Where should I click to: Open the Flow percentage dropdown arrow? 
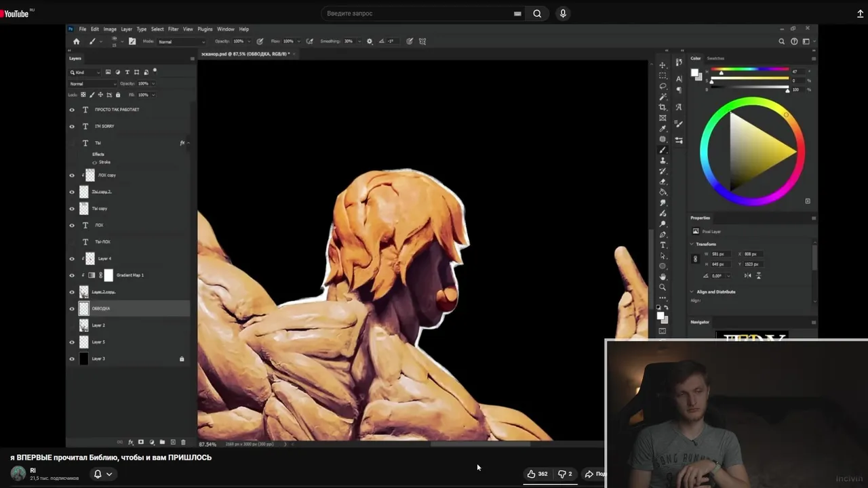pos(298,41)
